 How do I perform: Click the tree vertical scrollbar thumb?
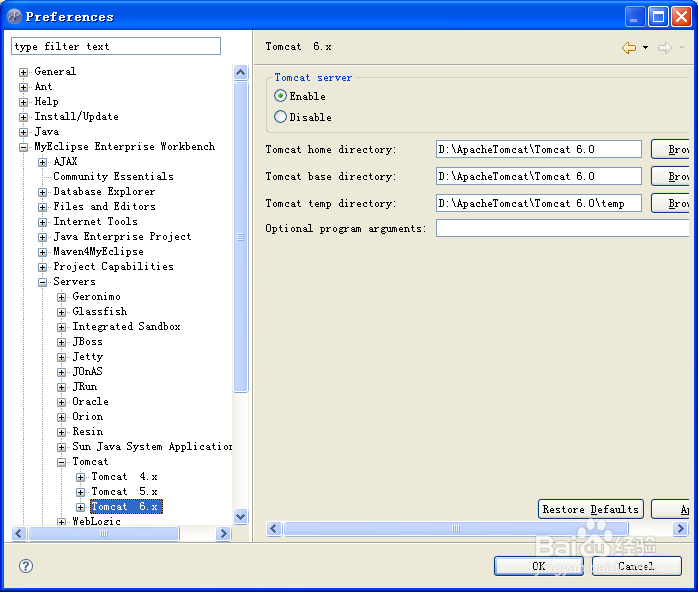[240, 237]
